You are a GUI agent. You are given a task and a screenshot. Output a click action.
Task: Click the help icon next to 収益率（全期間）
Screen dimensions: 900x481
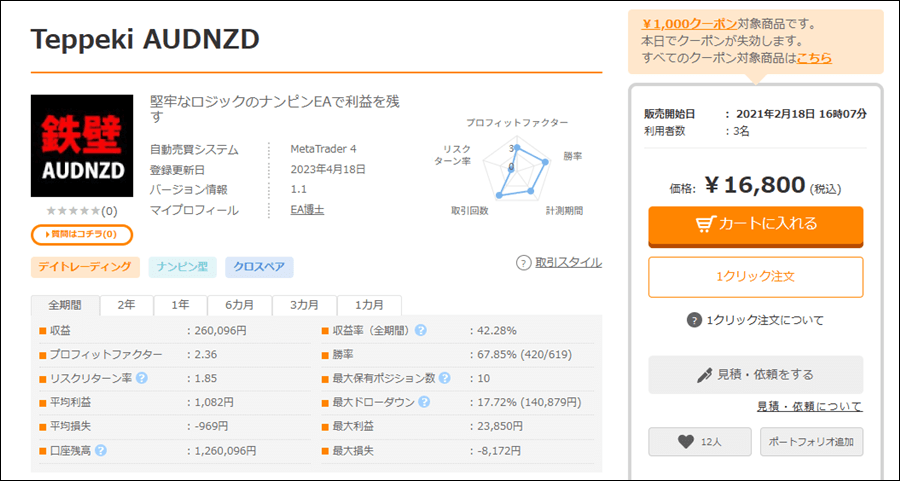click(421, 330)
